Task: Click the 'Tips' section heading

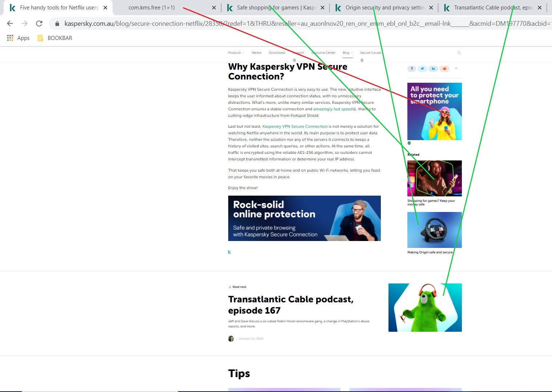Action: point(239,373)
